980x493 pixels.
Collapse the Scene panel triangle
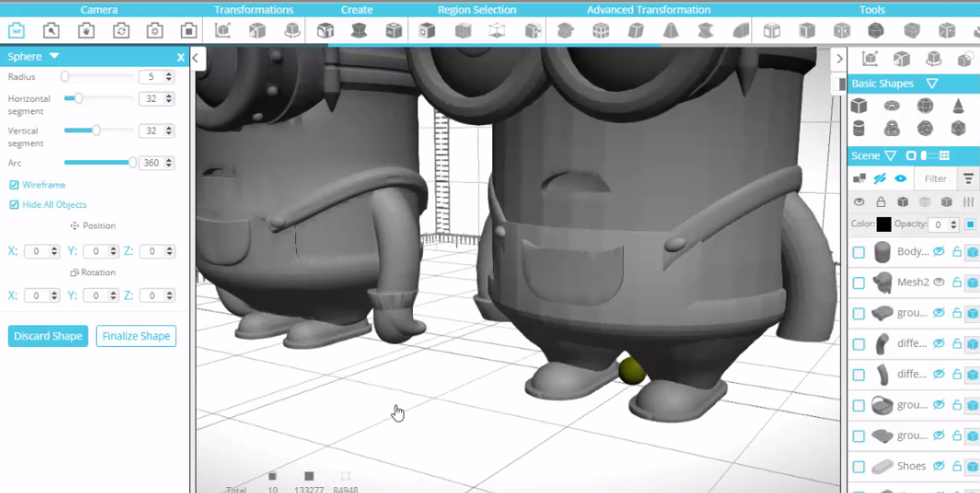click(892, 156)
